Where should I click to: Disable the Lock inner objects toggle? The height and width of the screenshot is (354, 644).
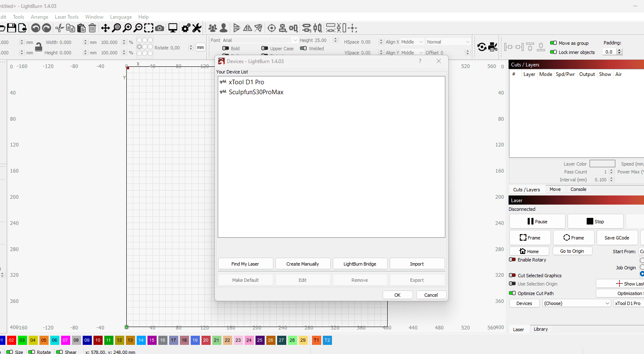(x=554, y=51)
